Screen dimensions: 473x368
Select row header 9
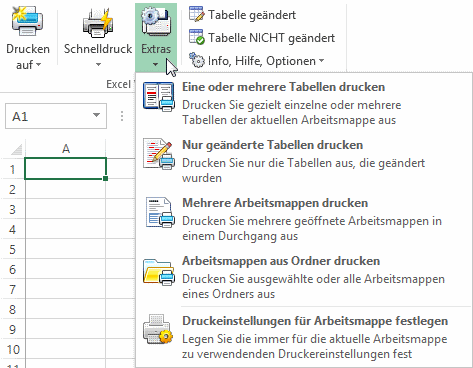point(12,329)
